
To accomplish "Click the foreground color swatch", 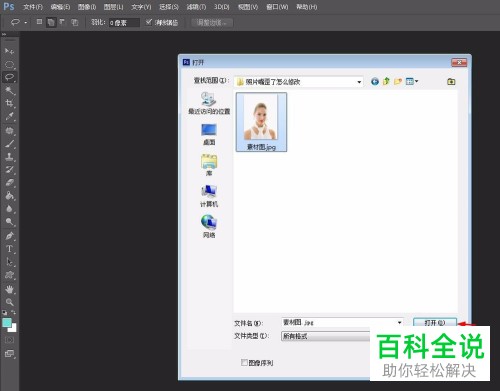I will point(7,322).
